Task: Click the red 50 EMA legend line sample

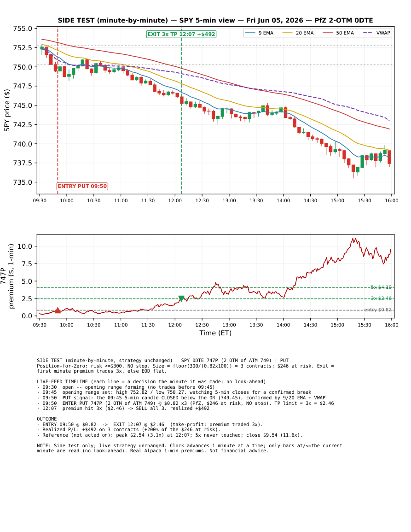Action: [328, 33]
